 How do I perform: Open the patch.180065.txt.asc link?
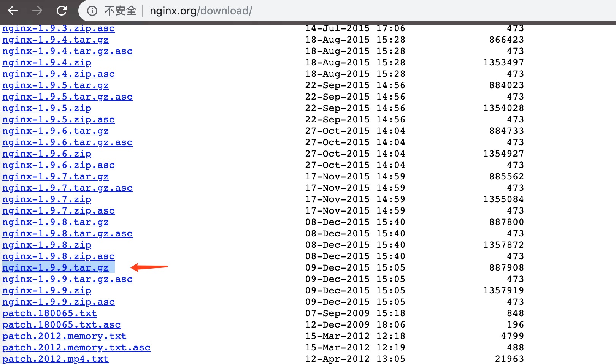tap(62, 325)
